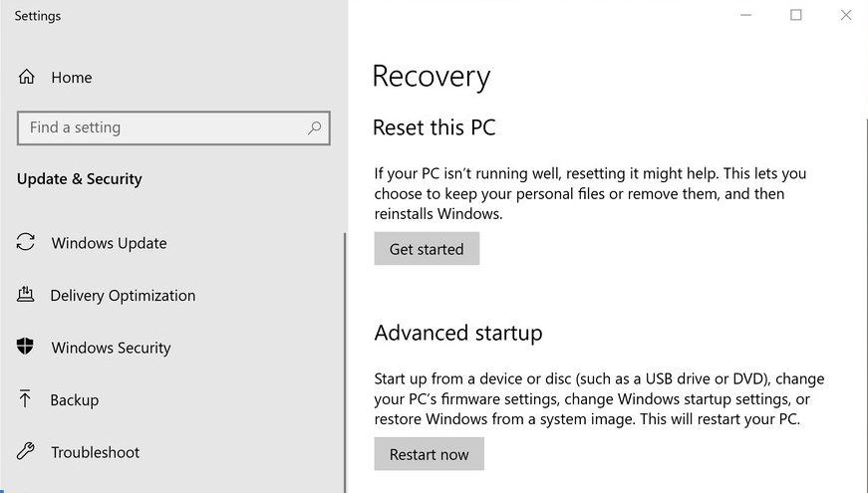Minimize the Settings window
868x493 pixels.
pos(747,15)
